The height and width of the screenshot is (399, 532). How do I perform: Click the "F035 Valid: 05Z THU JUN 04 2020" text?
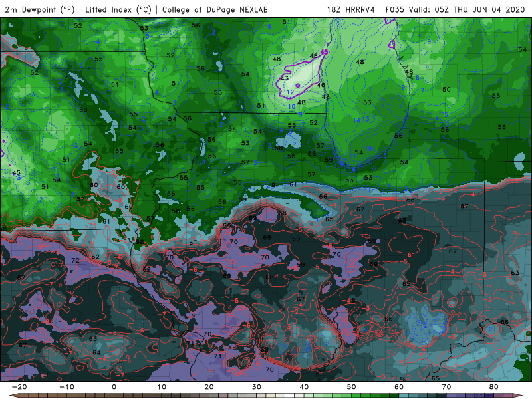(455, 9)
